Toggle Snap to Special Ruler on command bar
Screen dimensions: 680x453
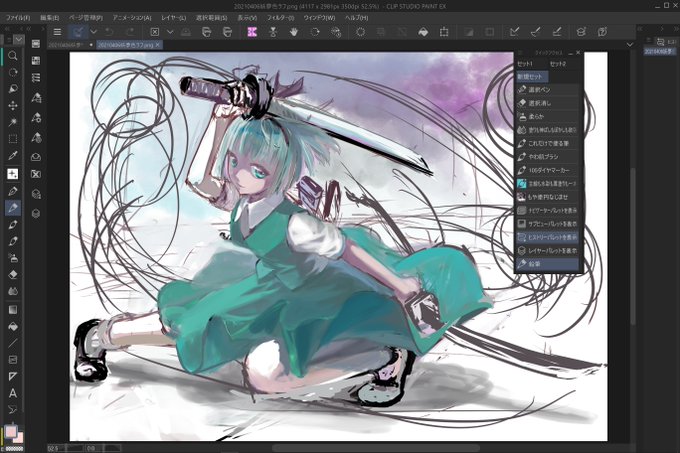[536, 32]
